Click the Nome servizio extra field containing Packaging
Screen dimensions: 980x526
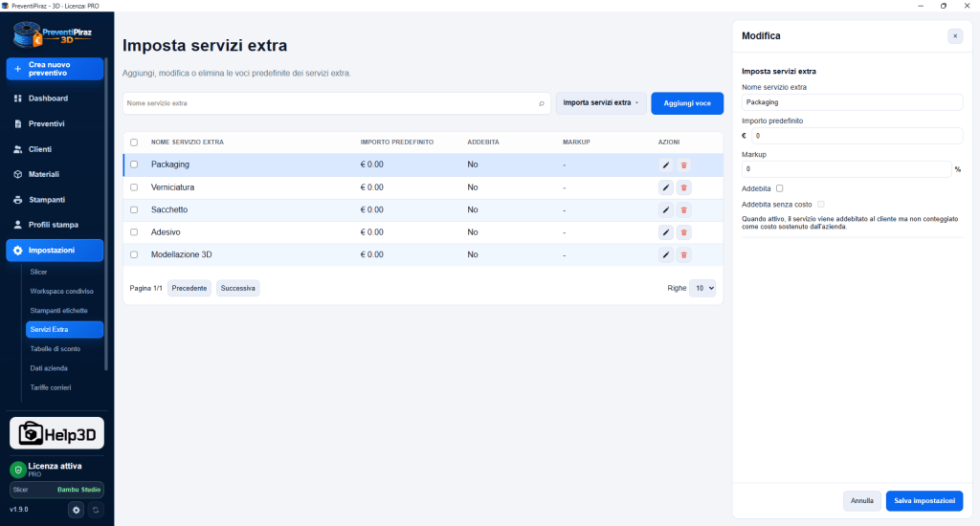point(852,102)
